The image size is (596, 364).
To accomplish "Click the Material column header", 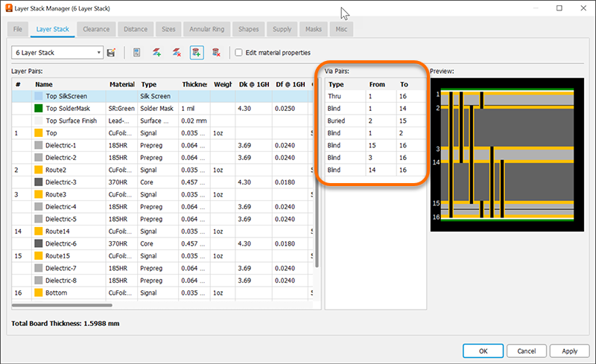I will tap(122, 84).
